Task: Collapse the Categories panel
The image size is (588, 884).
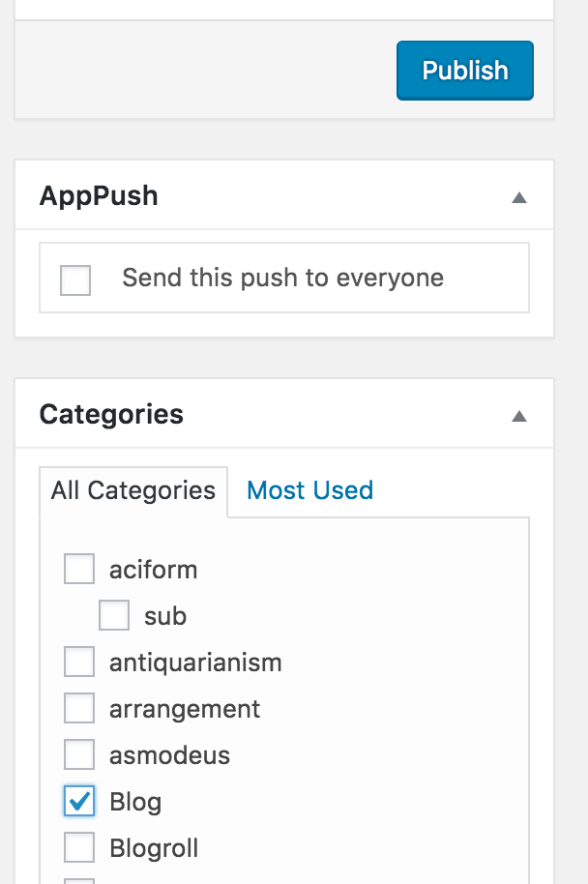Action: coord(519,414)
